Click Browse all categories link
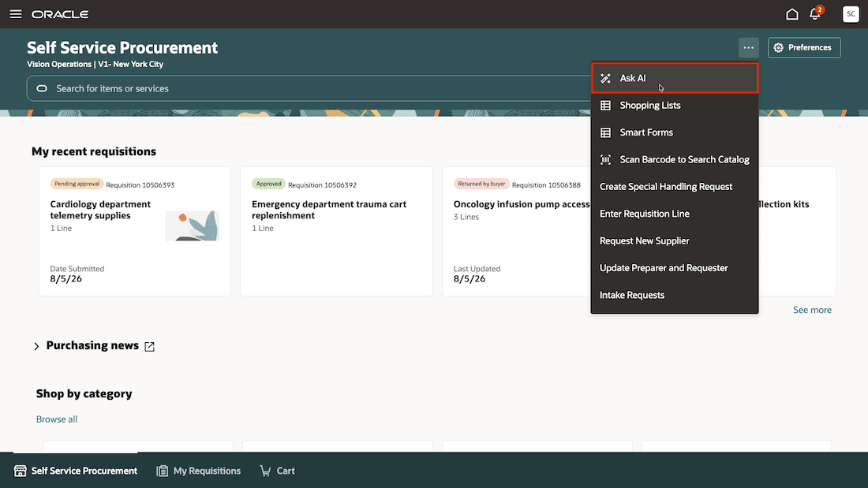This screenshot has width=868, height=488. 57,419
